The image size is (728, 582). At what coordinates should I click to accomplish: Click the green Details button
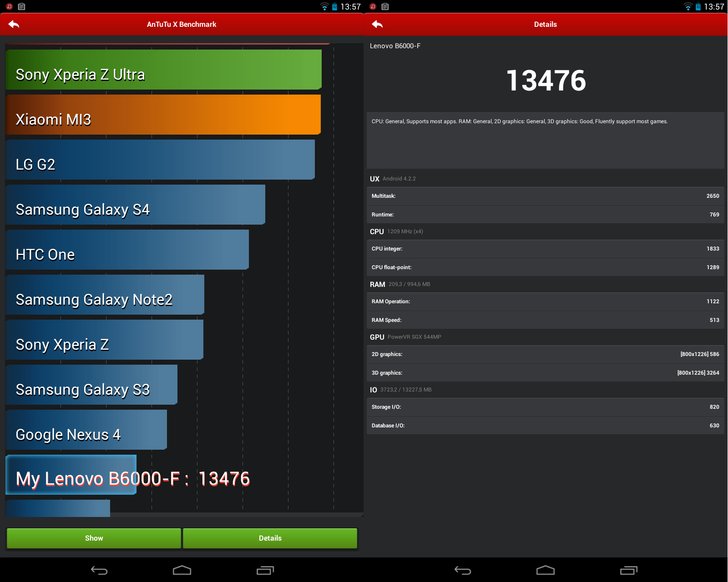[x=270, y=538]
